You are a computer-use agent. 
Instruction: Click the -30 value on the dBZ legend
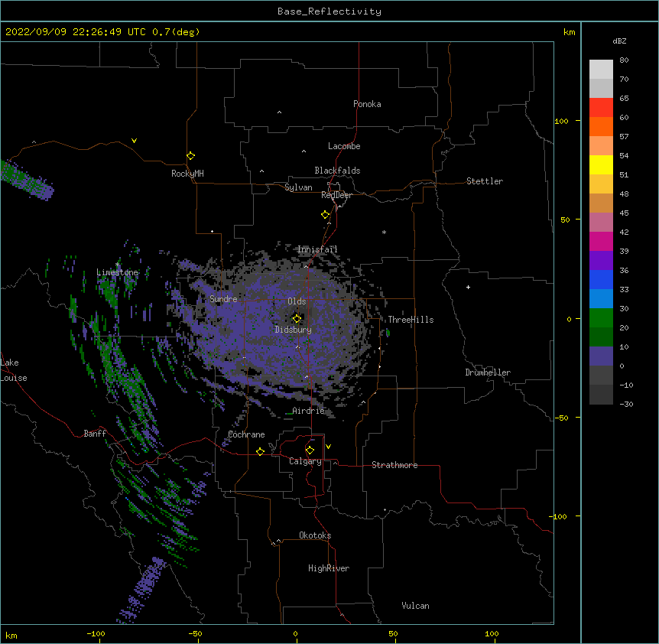point(626,404)
